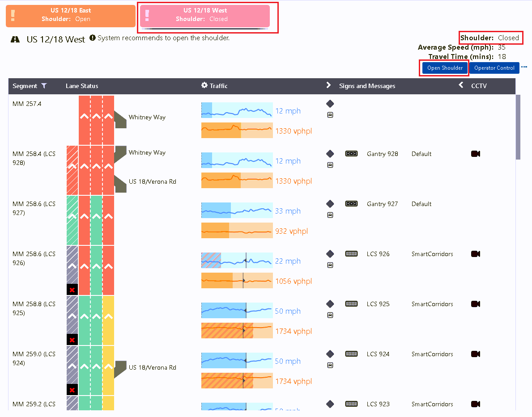532x417 pixels.
Task: Open LCS 925 sign icon
Action: pyautogui.click(x=351, y=304)
